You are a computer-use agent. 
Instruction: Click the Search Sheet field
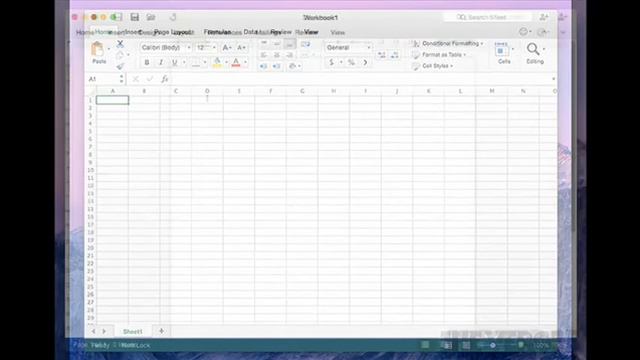pyautogui.click(x=488, y=17)
